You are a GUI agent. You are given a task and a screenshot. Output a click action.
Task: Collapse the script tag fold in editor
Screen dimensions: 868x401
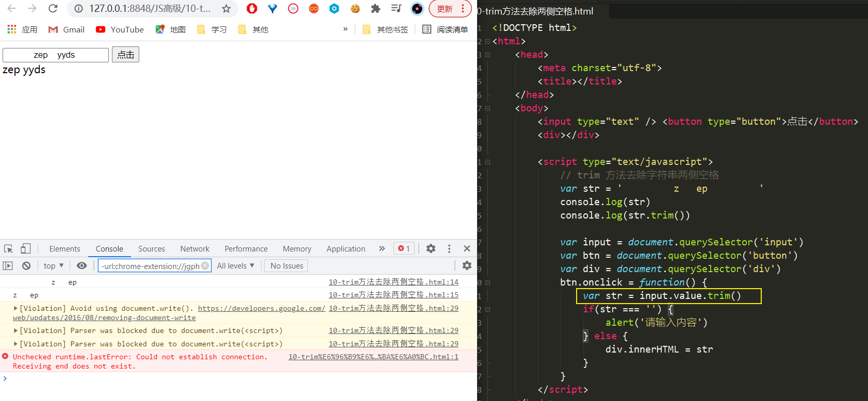pyautogui.click(x=487, y=162)
